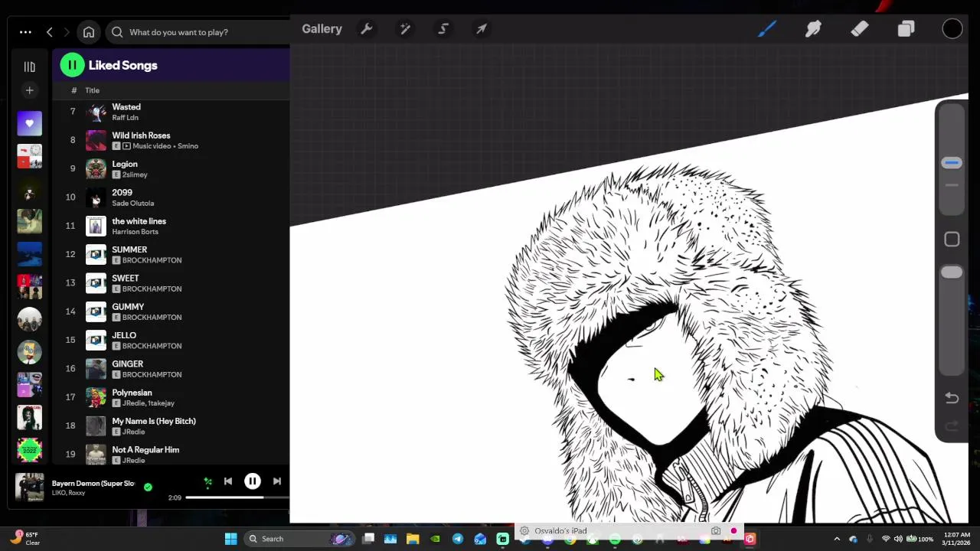Select the Smudge finger tool

coord(813,29)
